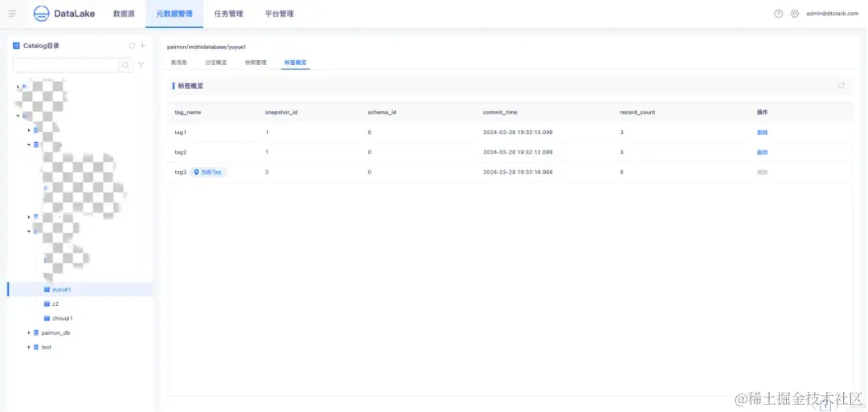Delete tag1 via its 删除 link
Screen dimensions: 868x412
[x=762, y=133]
